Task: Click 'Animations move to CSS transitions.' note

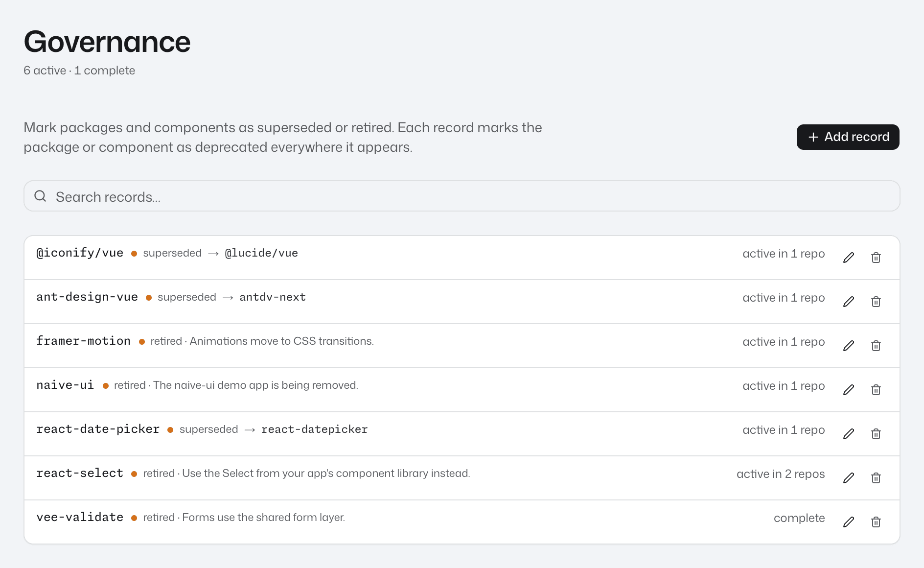Action: pyautogui.click(x=281, y=341)
